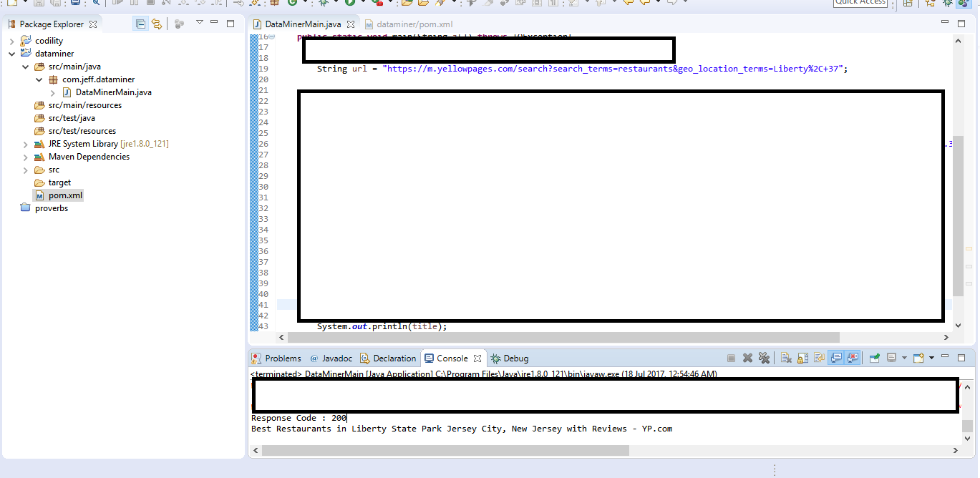The height and width of the screenshot is (478, 980).
Task: Open the Package Explorer view menu
Action: pos(199,23)
